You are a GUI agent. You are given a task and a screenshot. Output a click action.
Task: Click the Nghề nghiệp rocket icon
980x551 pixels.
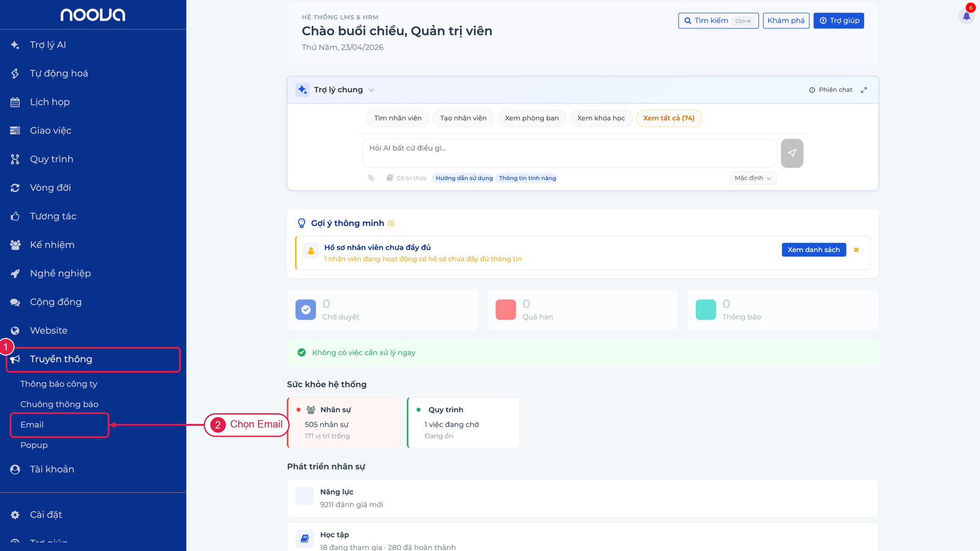(15, 274)
